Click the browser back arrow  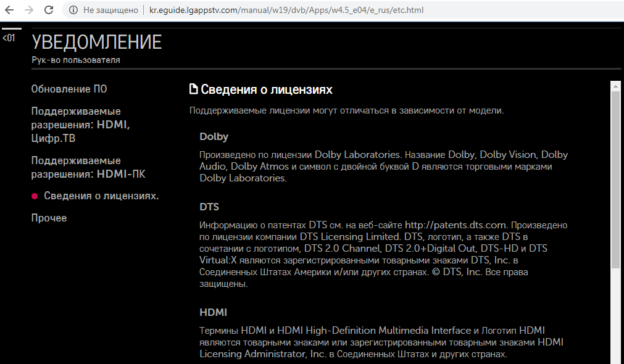10,10
